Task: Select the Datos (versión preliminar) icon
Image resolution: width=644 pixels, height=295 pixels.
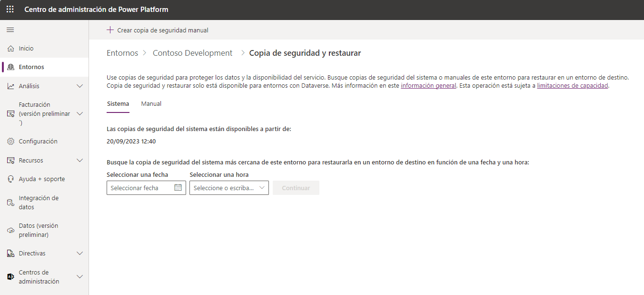Action: (x=10, y=229)
